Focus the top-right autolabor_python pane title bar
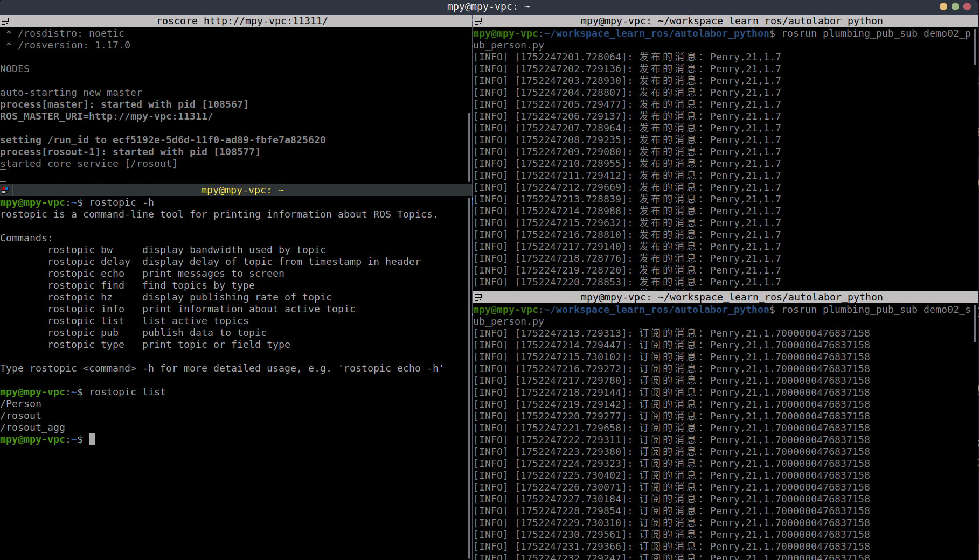The image size is (979, 560). click(x=731, y=21)
